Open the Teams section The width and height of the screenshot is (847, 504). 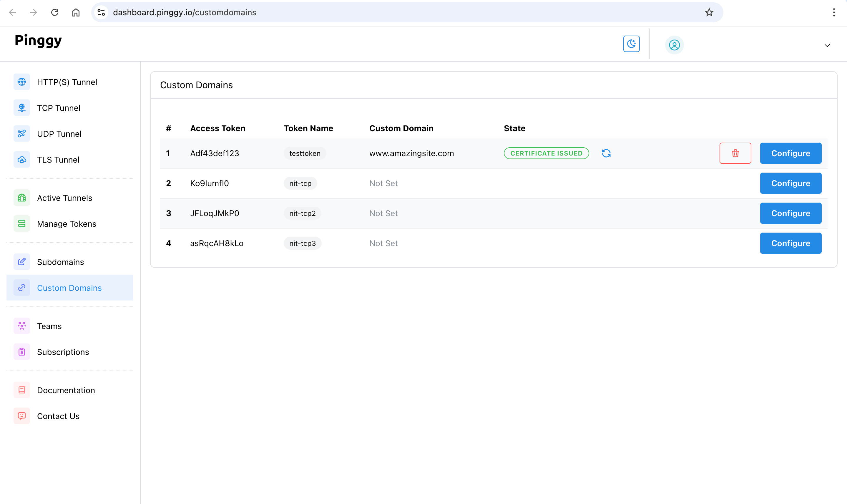pos(49,326)
